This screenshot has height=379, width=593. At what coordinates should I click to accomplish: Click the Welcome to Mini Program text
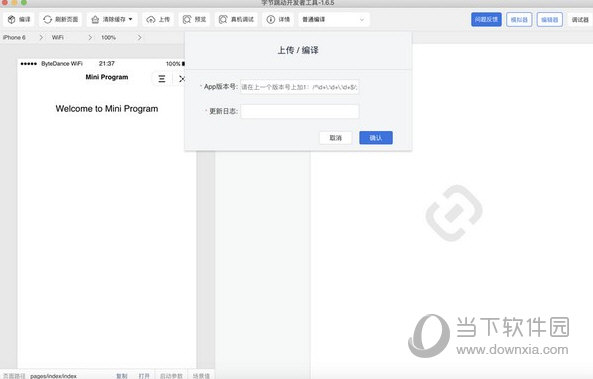tap(107, 109)
